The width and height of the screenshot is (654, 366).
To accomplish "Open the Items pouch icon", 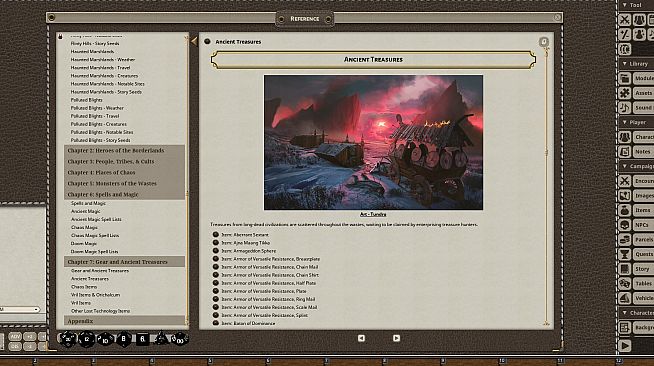I will tap(625, 210).
